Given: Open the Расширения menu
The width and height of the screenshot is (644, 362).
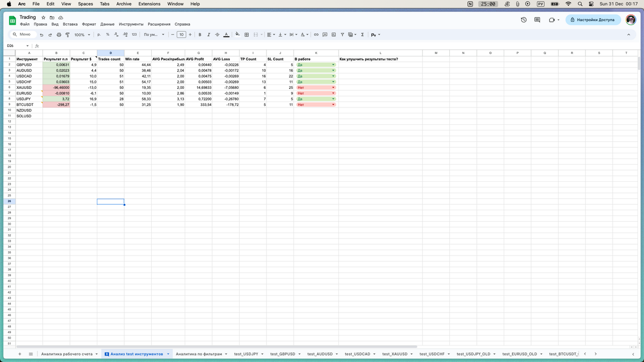Looking at the screenshot, I should tap(159, 24).
